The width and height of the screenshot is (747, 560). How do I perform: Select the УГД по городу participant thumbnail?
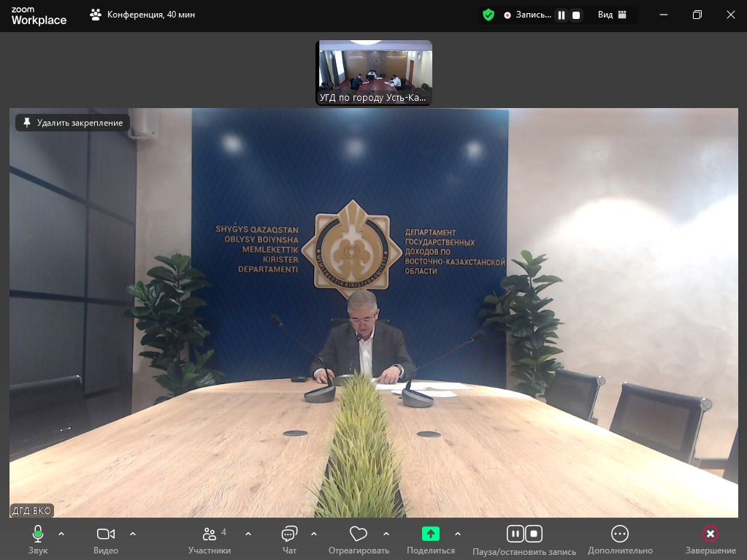coord(374,73)
